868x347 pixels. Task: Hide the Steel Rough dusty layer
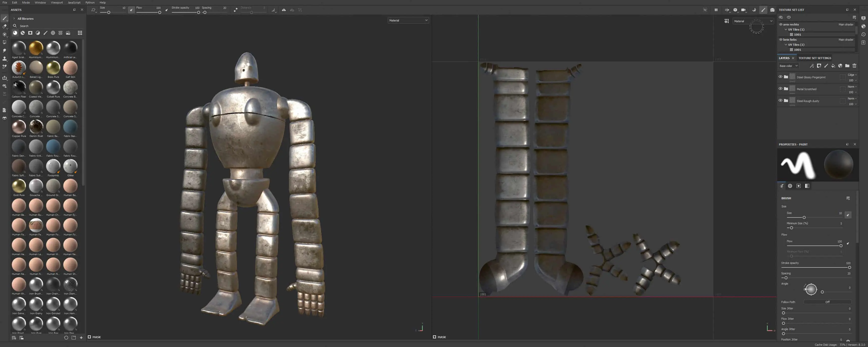pos(780,101)
